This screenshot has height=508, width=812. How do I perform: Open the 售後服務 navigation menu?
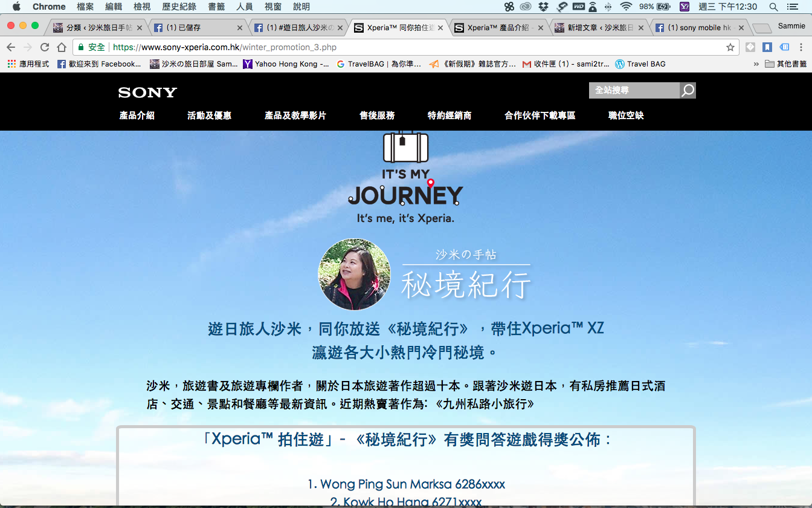click(377, 116)
